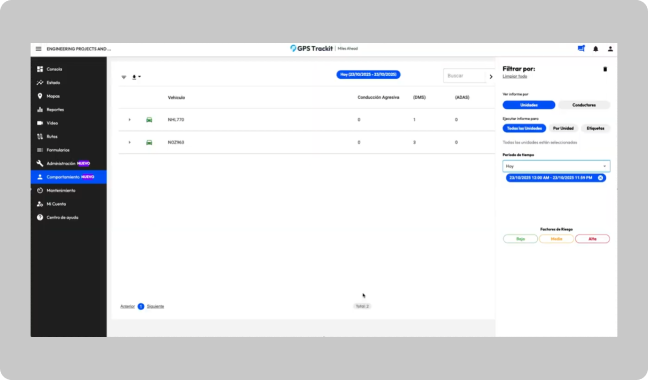Click the filter funnel icon above table
The width and height of the screenshot is (648, 380).
point(124,77)
